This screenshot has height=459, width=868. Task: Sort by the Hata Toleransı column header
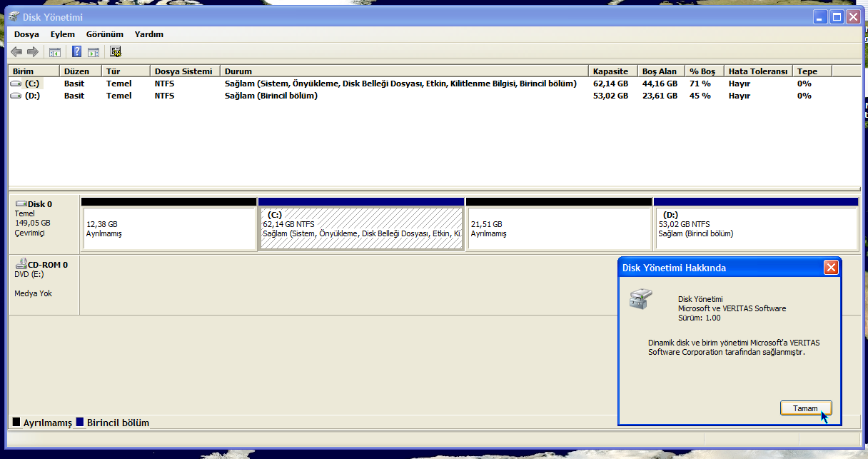click(x=758, y=71)
